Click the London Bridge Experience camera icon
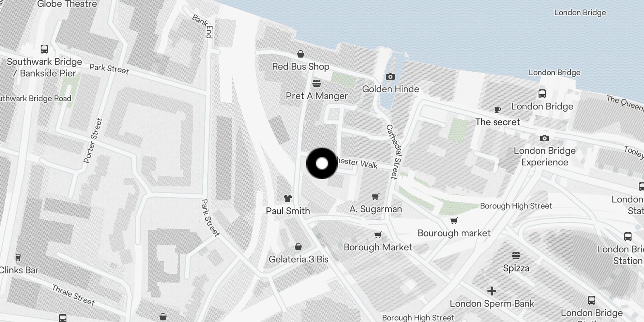The width and height of the screenshot is (644, 322). pos(544,138)
